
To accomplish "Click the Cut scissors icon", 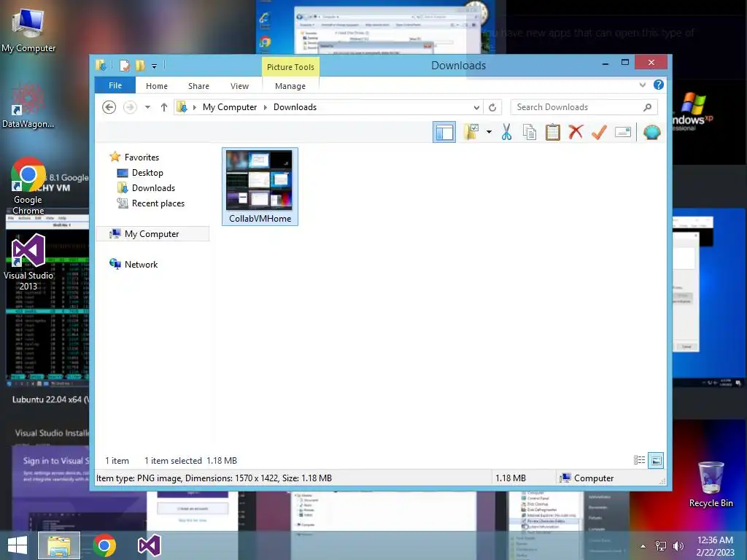I will (x=506, y=132).
